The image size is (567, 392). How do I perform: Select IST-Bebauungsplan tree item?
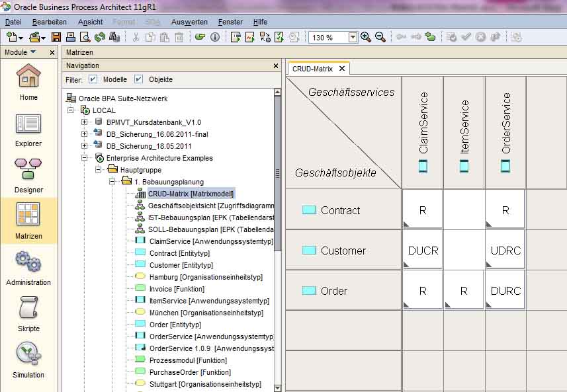(211, 217)
